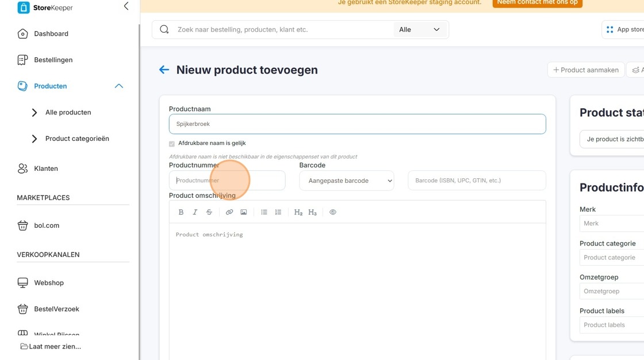This screenshot has width=644, height=360.
Task: Expand the Product categorieën chevron
Action: click(x=34, y=139)
